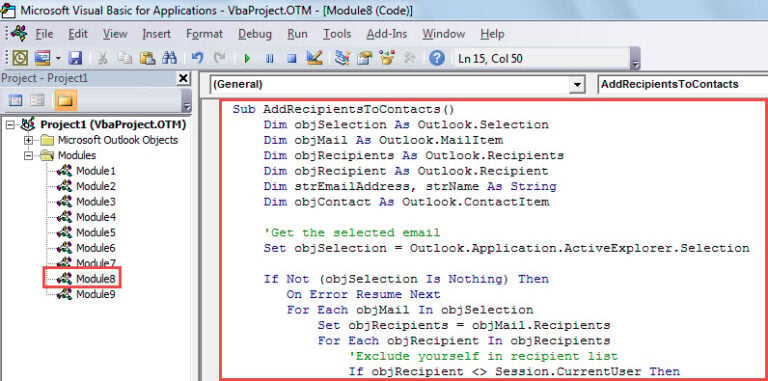The height and width of the screenshot is (381, 768).
Task: Open the Tools menu
Action: click(337, 34)
